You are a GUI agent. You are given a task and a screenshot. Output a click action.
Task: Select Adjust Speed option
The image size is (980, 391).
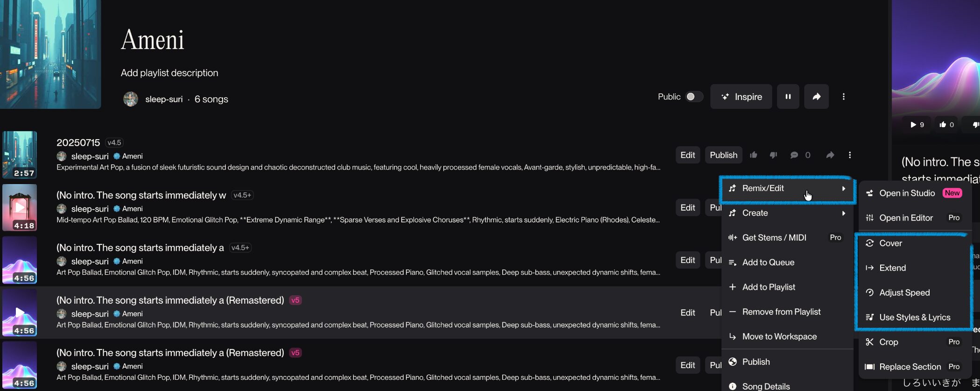tap(904, 293)
